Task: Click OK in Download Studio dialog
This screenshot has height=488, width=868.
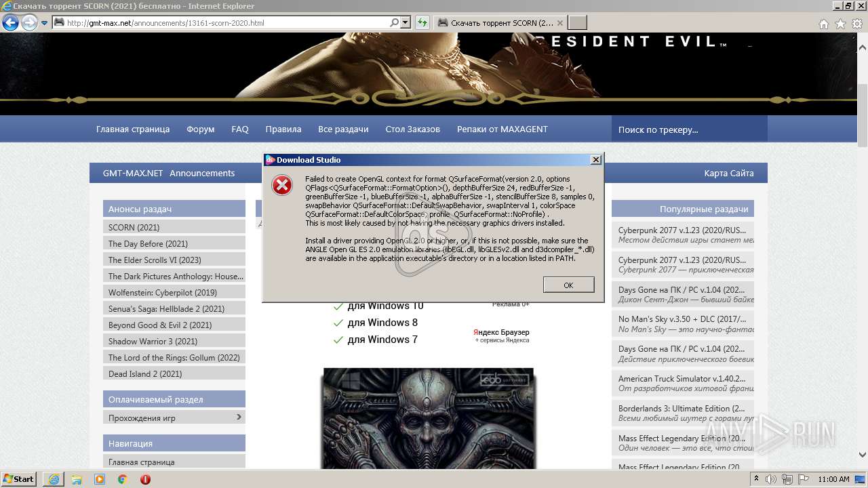Action: click(x=568, y=285)
